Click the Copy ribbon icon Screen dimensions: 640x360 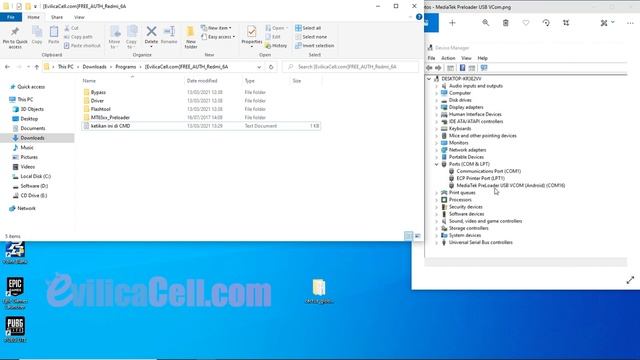[x=37, y=36]
